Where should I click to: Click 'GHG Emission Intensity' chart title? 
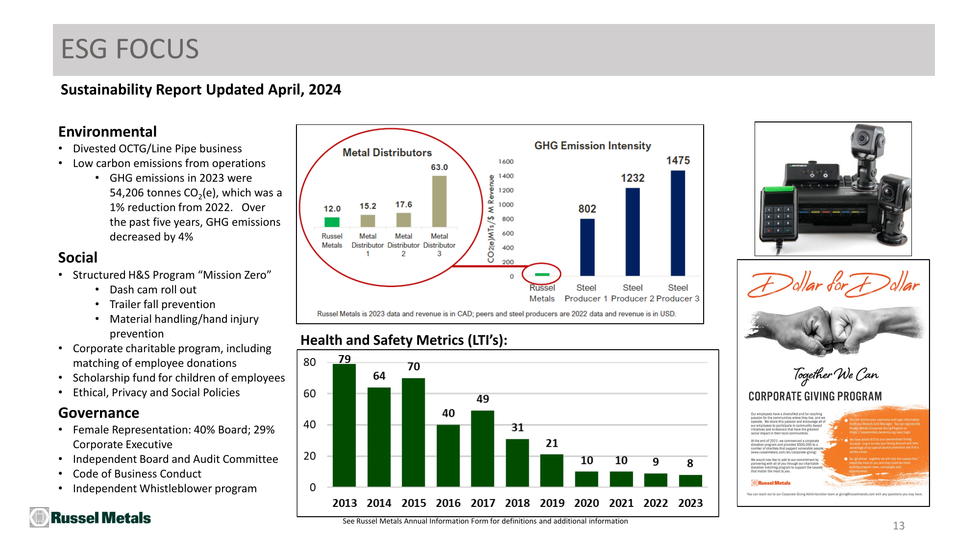[x=592, y=146]
